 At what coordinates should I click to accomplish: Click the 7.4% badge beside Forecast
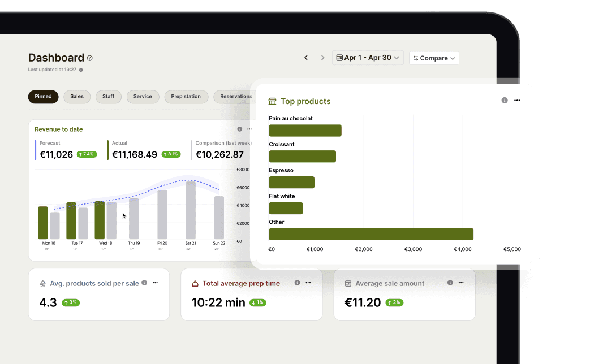pyautogui.click(x=87, y=154)
